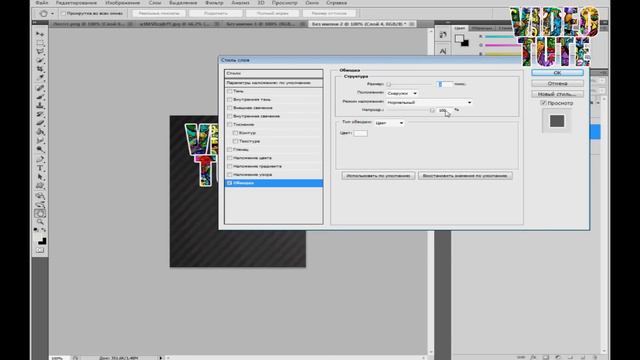Image resolution: width=640 pixels, height=360 pixels.
Task: Select the Quick Selection tool
Action: [40, 60]
